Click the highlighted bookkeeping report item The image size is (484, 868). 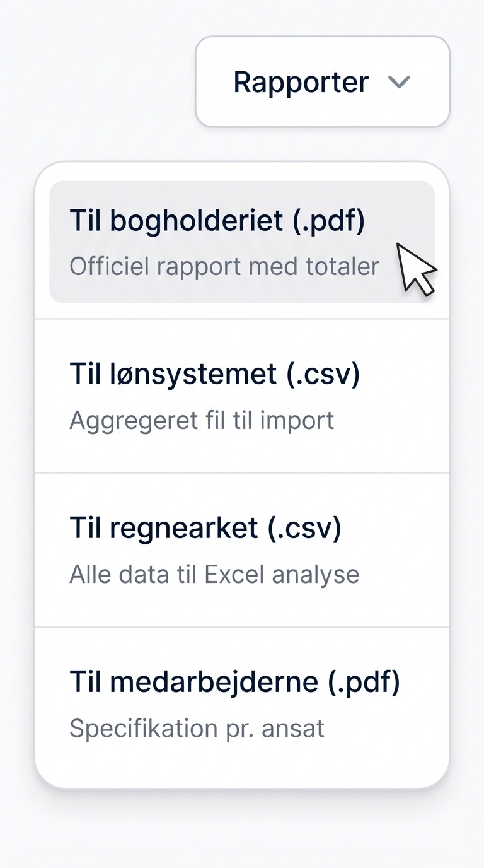242,242
